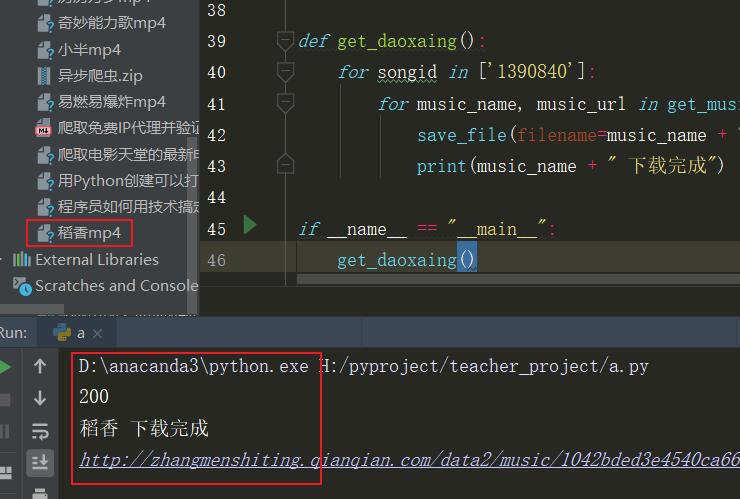Select 小半mp4 in the file list
The height and width of the screenshot is (499, 740).
click(89, 50)
